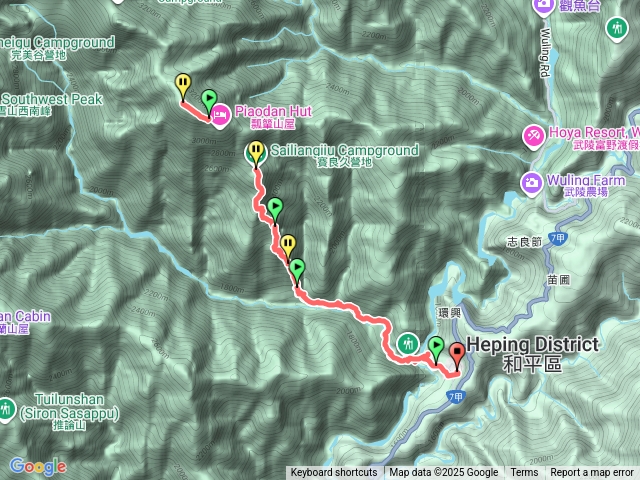Click the green hiker icon in top right corner
The width and height of the screenshot is (640, 480).
[617, 29]
